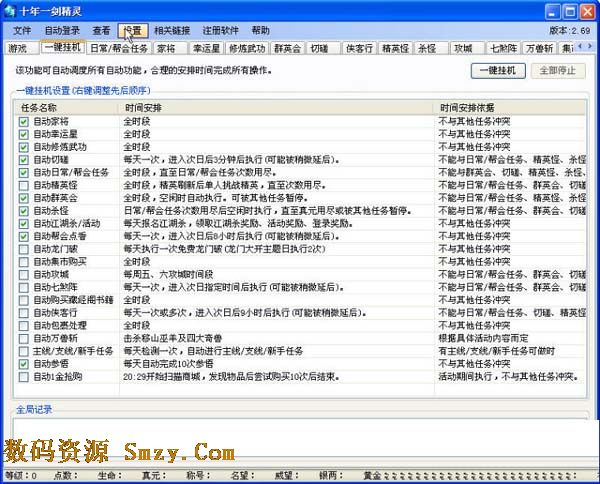
Task: Open the 帮助 menu
Action: point(261,31)
